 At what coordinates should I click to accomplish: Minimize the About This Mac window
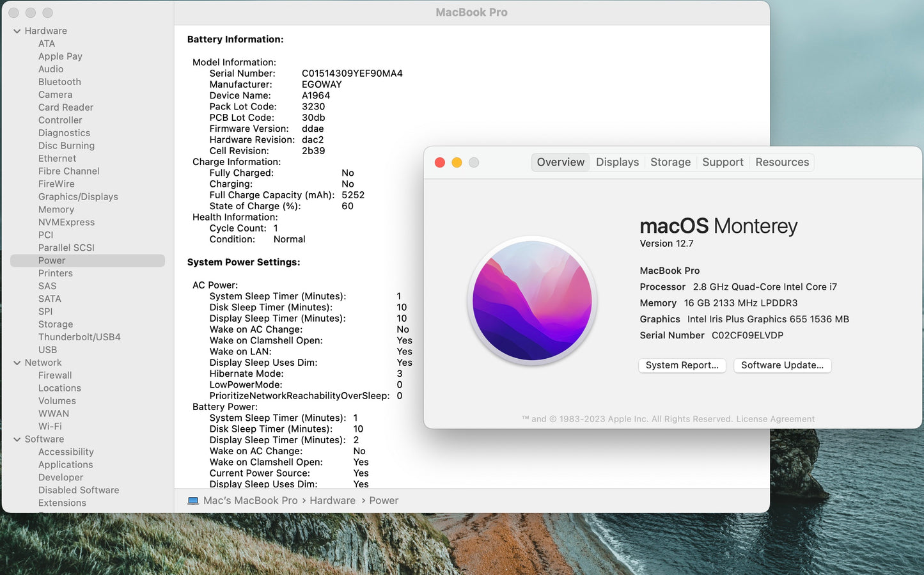coord(457,162)
